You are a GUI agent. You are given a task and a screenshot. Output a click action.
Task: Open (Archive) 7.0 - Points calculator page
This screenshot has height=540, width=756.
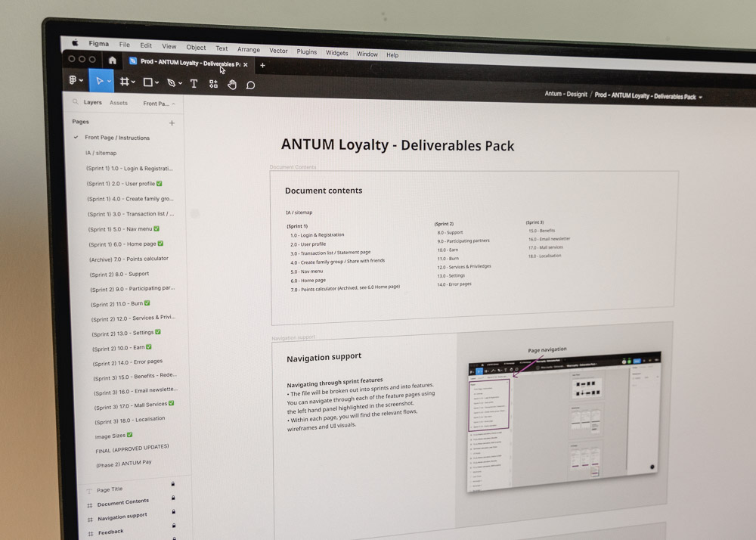coord(129,259)
